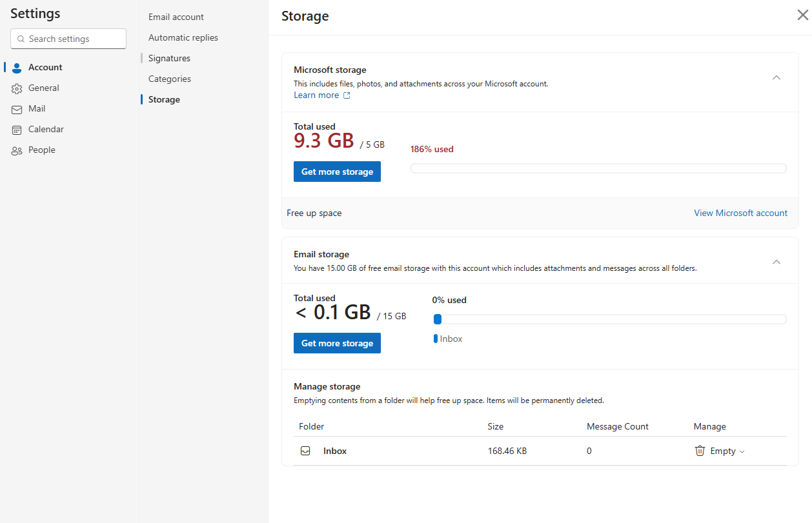Click the Folder column header

(312, 426)
